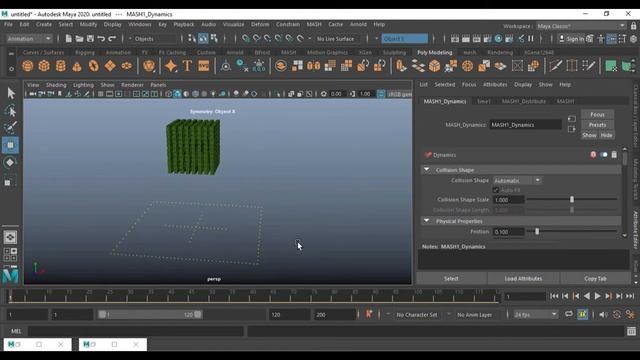640x360 pixels.
Task: Toggle select by object type mode
Action: (x=203, y=39)
